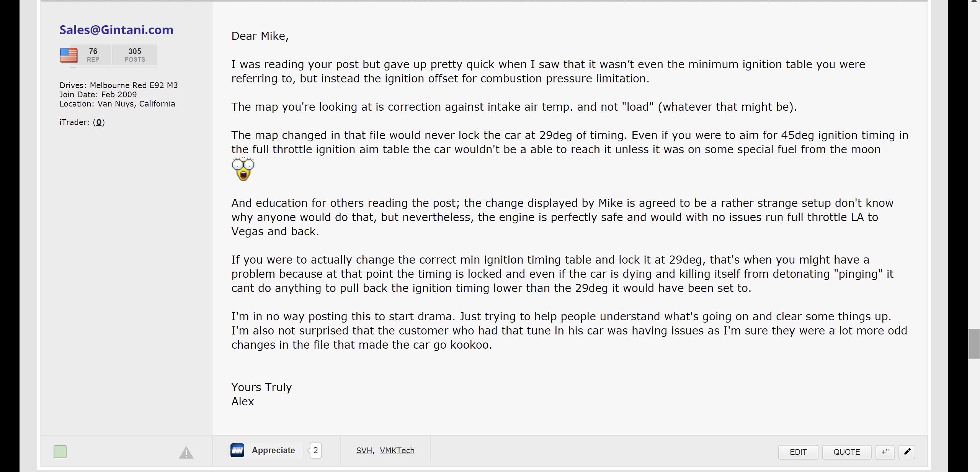The height and width of the screenshot is (472, 980).
Task: Click the shocked emoji smiley in post
Action: click(x=243, y=169)
